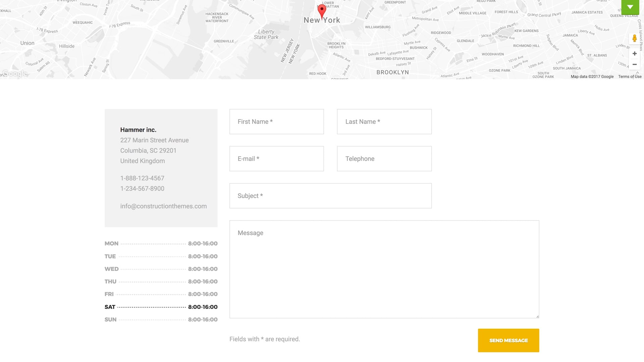The height and width of the screenshot is (362, 644).
Task: Click the Last Name input field
Action: 384,122
